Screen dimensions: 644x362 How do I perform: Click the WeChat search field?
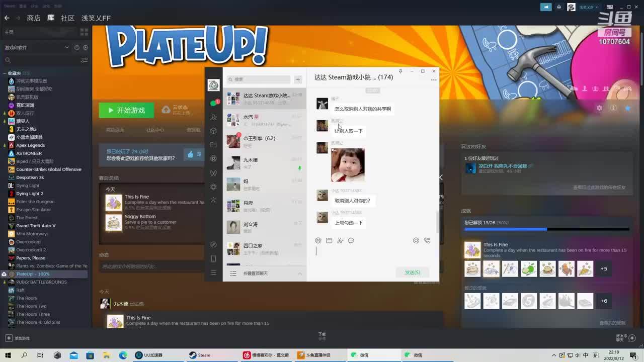259,79
